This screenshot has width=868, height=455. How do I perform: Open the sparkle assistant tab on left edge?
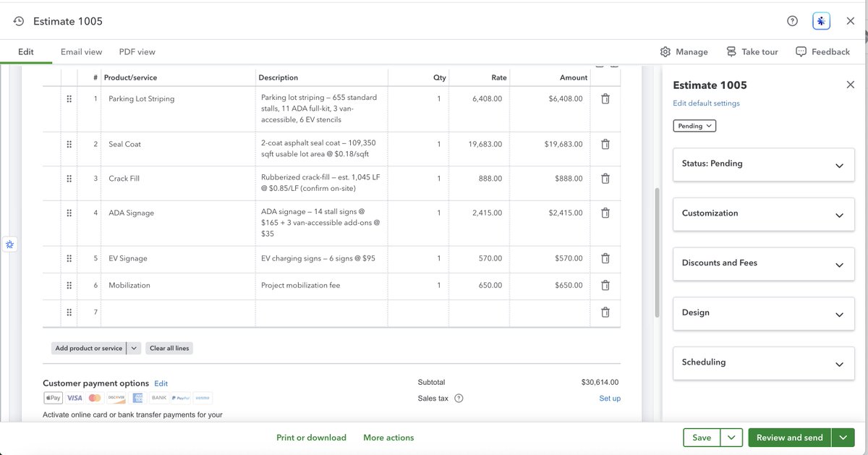[9, 245]
